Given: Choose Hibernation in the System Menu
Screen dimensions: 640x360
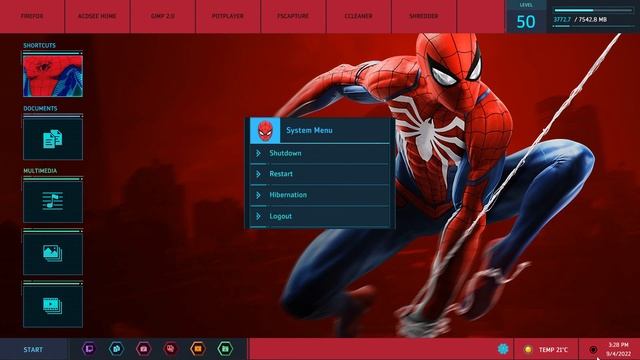Looking at the screenshot, I should [320, 195].
